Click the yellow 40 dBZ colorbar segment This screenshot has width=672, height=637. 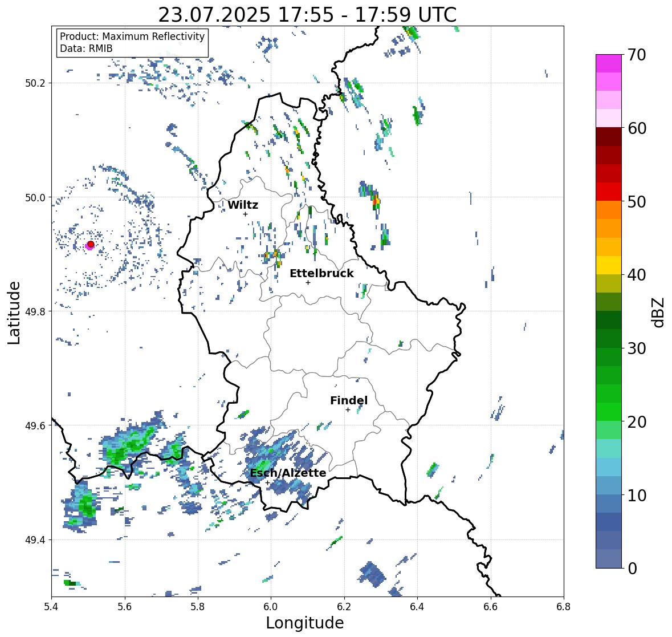point(609,265)
